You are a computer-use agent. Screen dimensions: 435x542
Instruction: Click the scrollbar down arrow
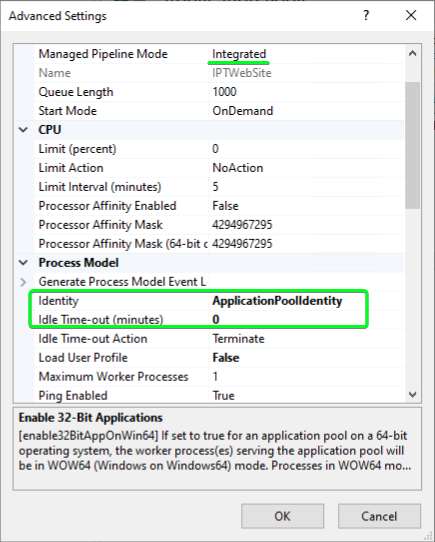[x=412, y=394]
